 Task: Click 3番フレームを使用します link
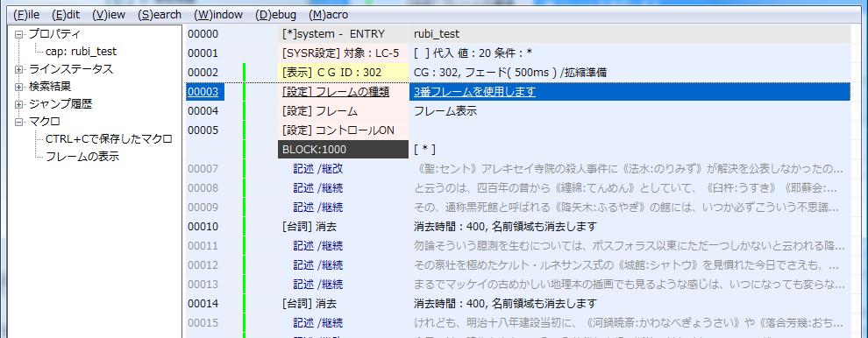(x=475, y=92)
